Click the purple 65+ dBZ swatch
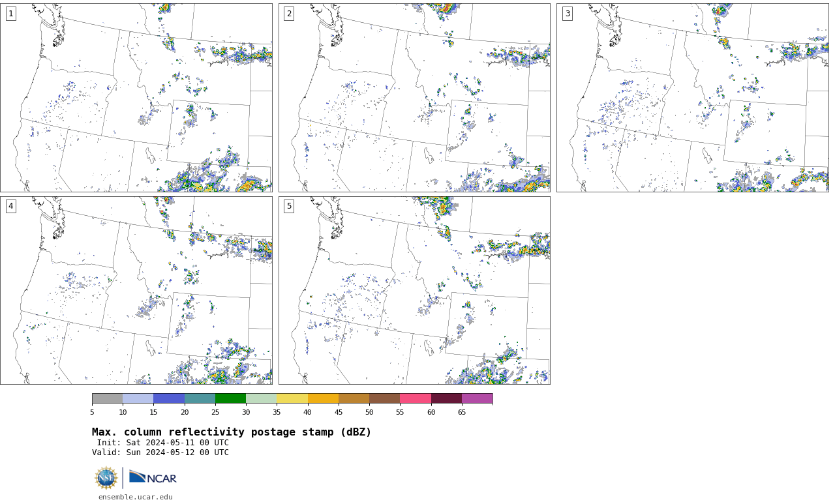The width and height of the screenshot is (835, 504). point(477,398)
